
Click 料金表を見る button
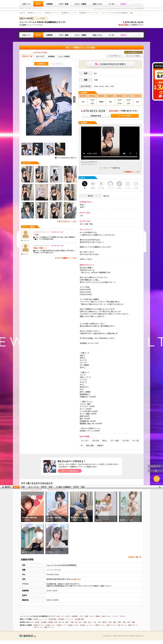(96, 116)
